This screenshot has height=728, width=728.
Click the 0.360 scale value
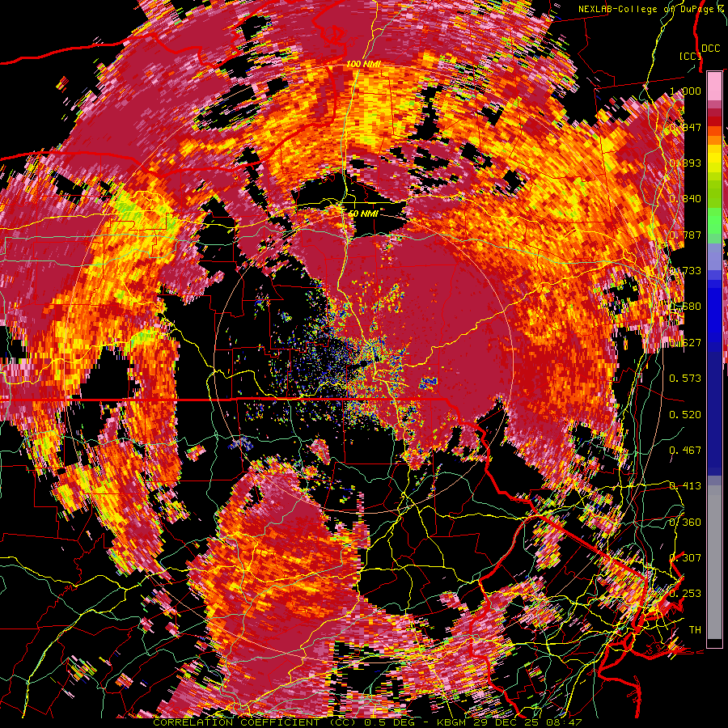685,522
